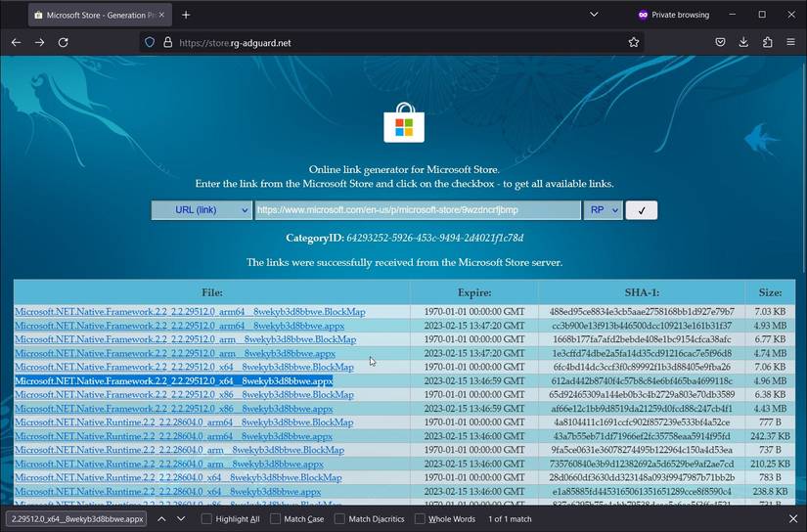Download Framework 2.2.29512.0 arm BlockMap link
The image size is (807, 532).
[185, 339]
